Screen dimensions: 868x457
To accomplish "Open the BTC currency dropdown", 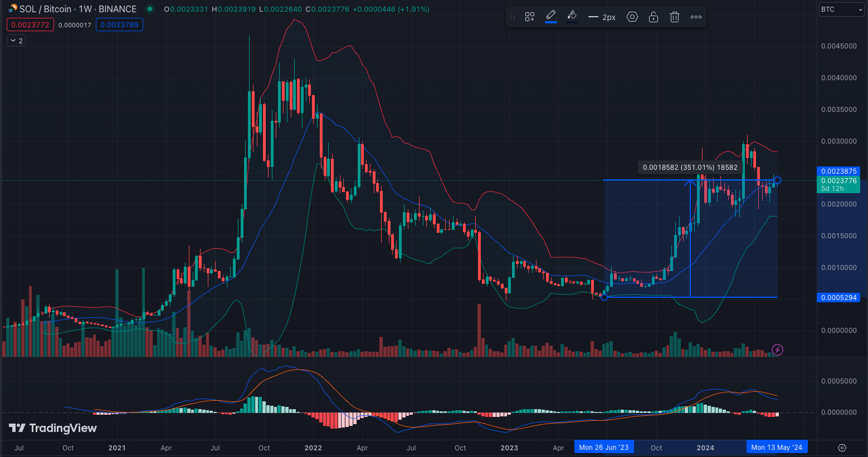I will [841, 9].
